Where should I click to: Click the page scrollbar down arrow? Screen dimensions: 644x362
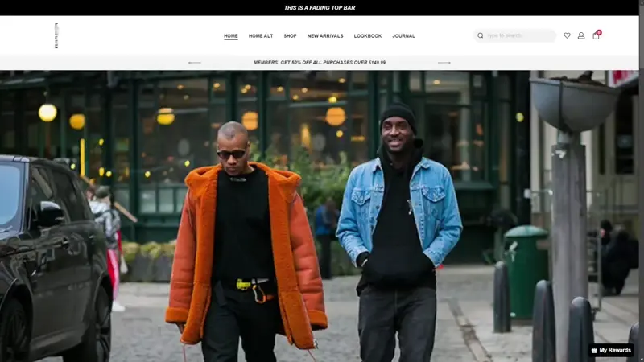640,358
